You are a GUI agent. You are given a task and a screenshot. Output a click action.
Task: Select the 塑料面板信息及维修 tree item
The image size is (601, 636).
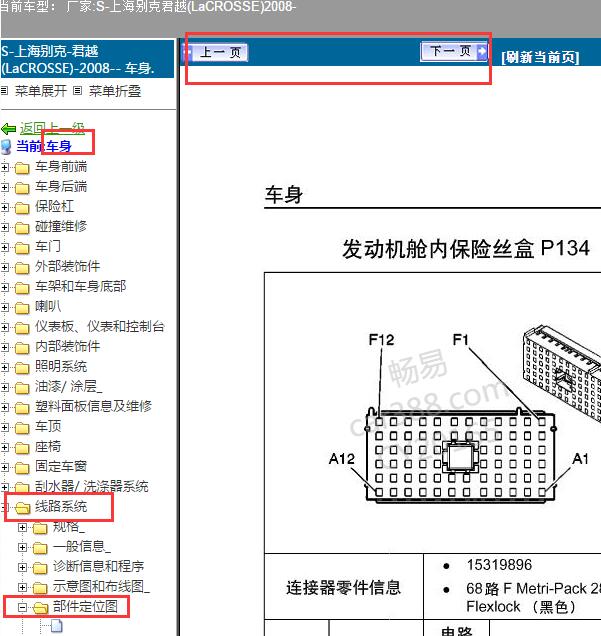[93, 406]
